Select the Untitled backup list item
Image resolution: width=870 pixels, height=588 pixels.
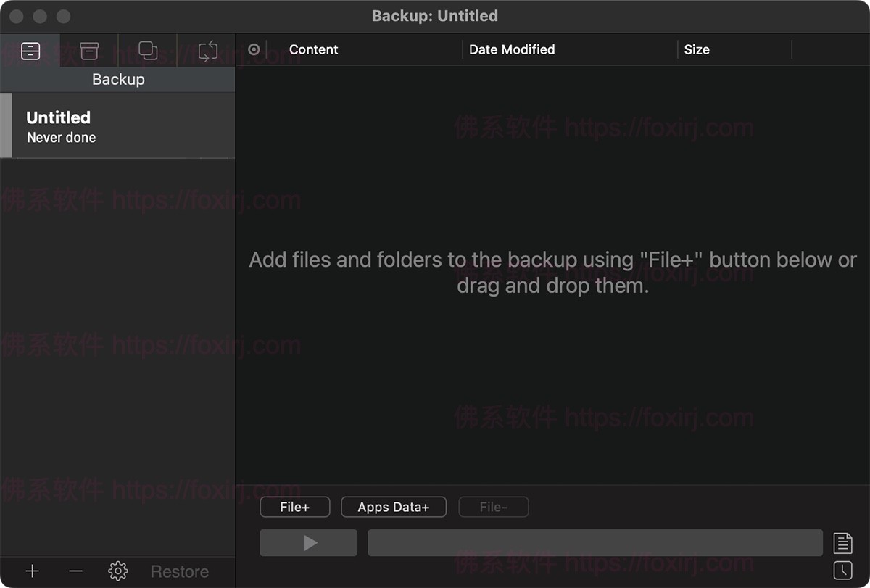[x=120, y=126]
